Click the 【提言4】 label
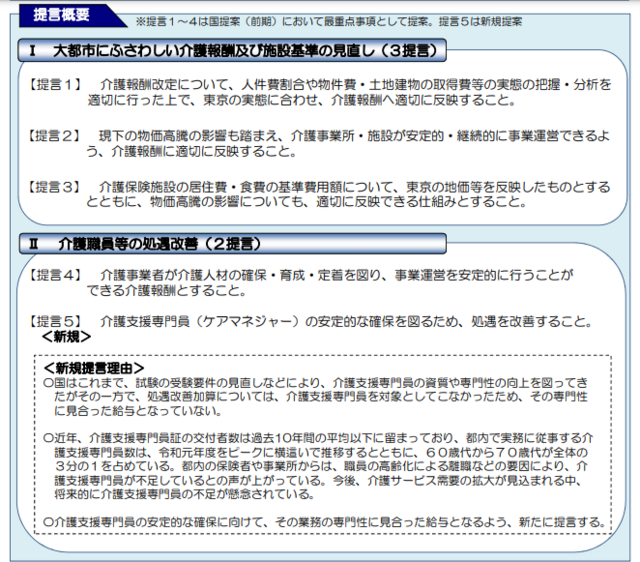640x562 pixels. tap(56, 274)
